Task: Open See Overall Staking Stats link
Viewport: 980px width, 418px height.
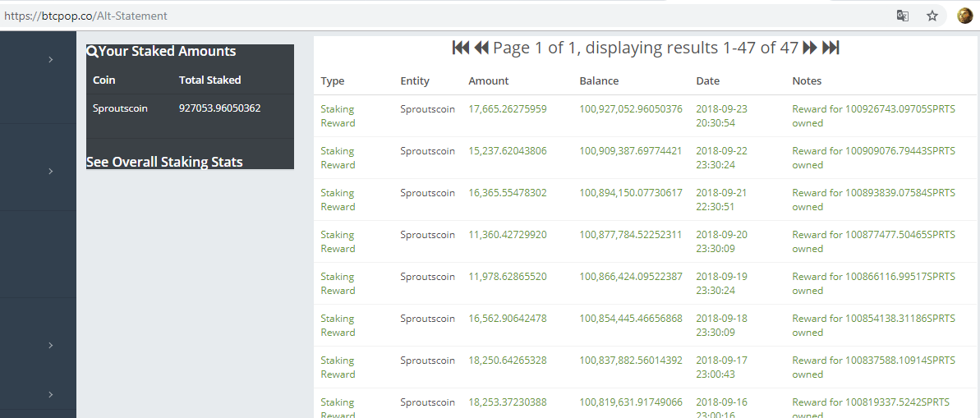Action: point(164,162)
